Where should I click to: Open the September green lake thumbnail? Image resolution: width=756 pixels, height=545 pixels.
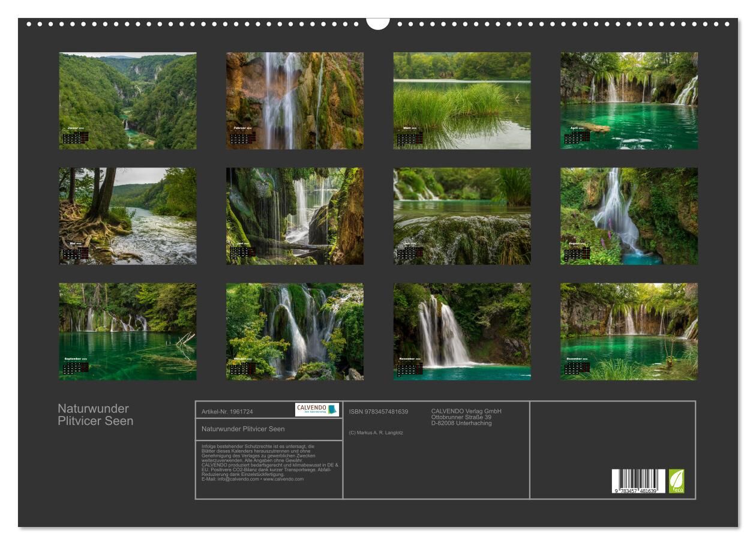[127, 331]
